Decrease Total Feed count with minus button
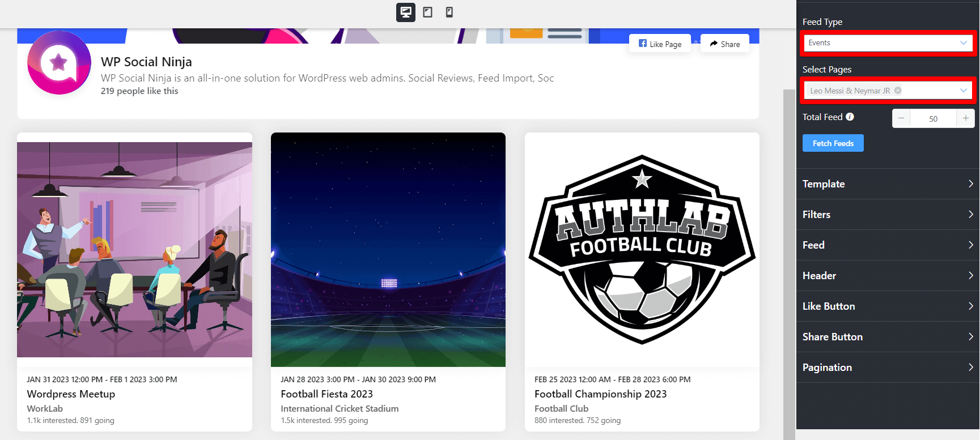The width and height of the screenshot is (980, 440). pos(901,118)
